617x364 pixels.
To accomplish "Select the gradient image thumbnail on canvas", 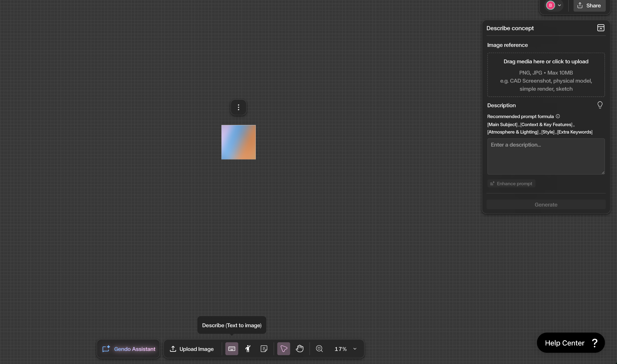I will pos(238,142).
